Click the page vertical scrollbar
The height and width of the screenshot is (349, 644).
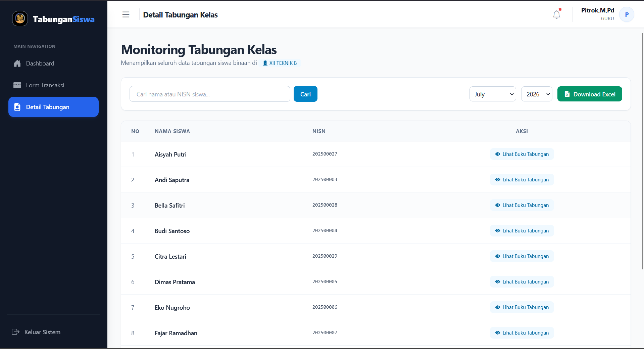[x=642, y=151]
